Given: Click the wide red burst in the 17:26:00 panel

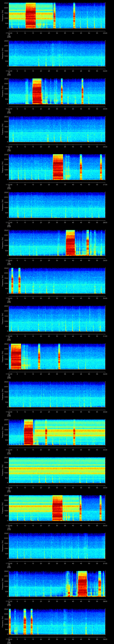Looking at the screenshot, I should (58, 167).
